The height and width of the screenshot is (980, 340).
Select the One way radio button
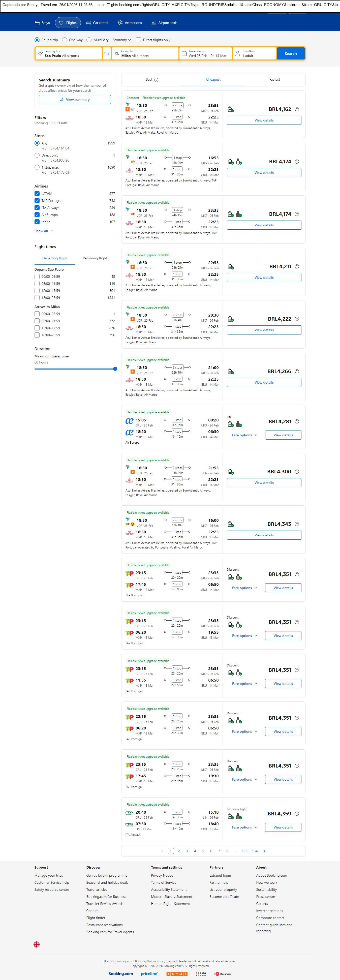click(x=65, y=40)
